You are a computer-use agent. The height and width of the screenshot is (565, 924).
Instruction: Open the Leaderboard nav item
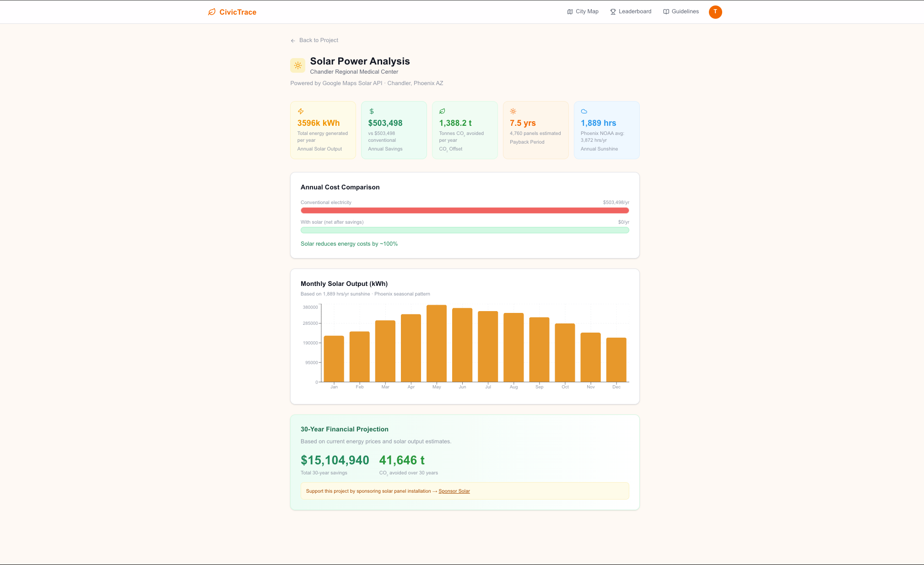click(x=634, y=11)
